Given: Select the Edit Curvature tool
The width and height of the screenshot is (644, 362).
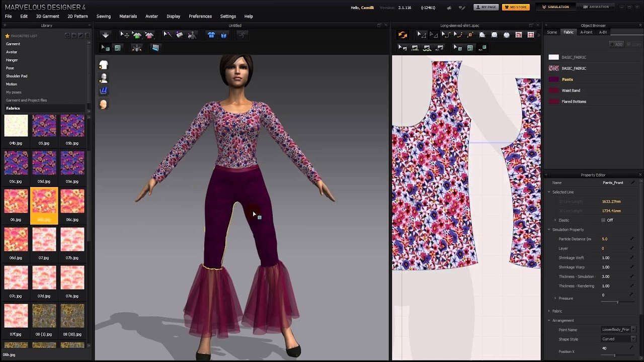Looking at the screenshot, I should point(445,35).
